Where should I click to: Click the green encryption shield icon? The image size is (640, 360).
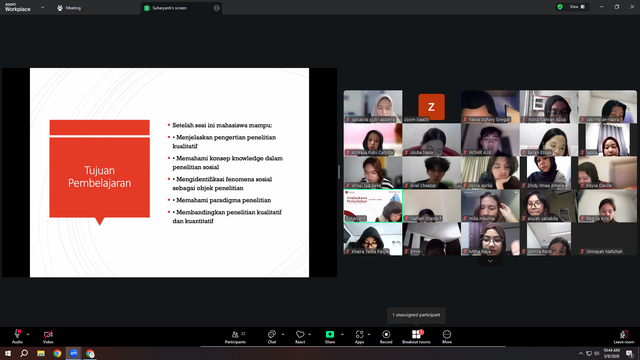pos(560,7)
